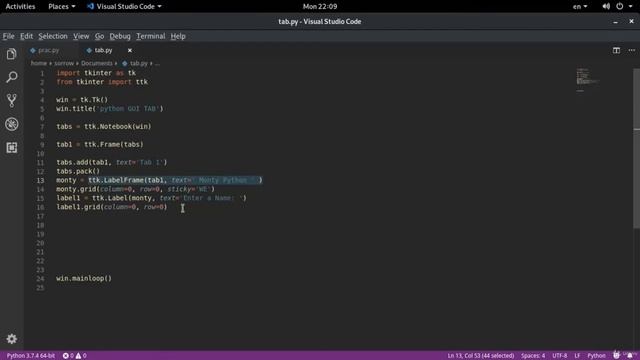640x360 pixels.
Task: Click the 'tab1 = ttk.Frame(tabs)' line
Action: 100,144
